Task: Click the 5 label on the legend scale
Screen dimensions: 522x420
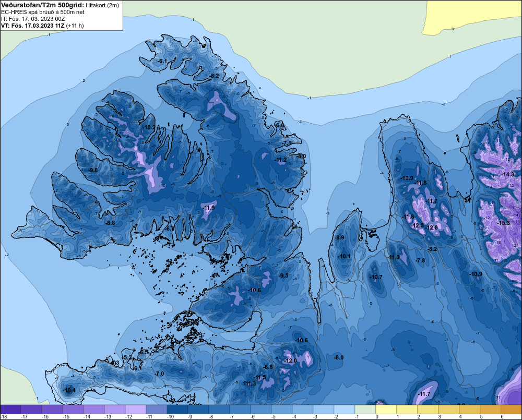Action: (481, 417)
